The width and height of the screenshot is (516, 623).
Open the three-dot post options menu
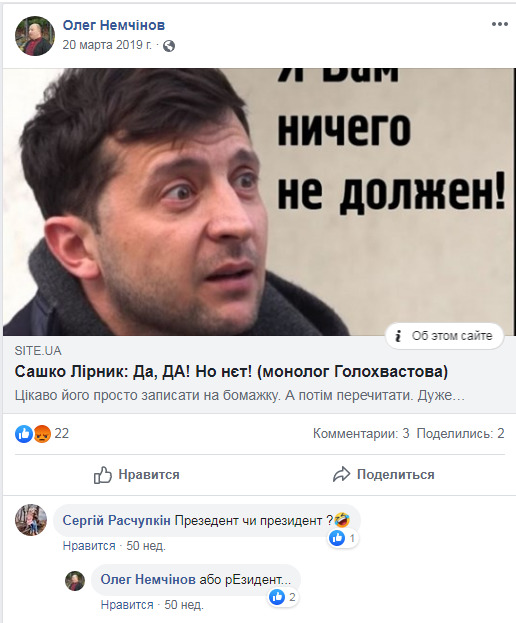coord(499,24)
